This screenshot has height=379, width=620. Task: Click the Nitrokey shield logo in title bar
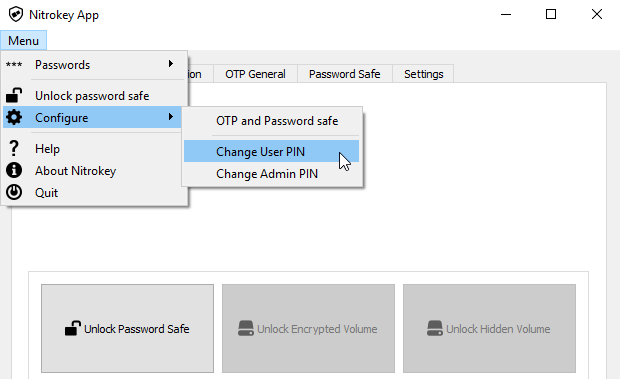16,15
